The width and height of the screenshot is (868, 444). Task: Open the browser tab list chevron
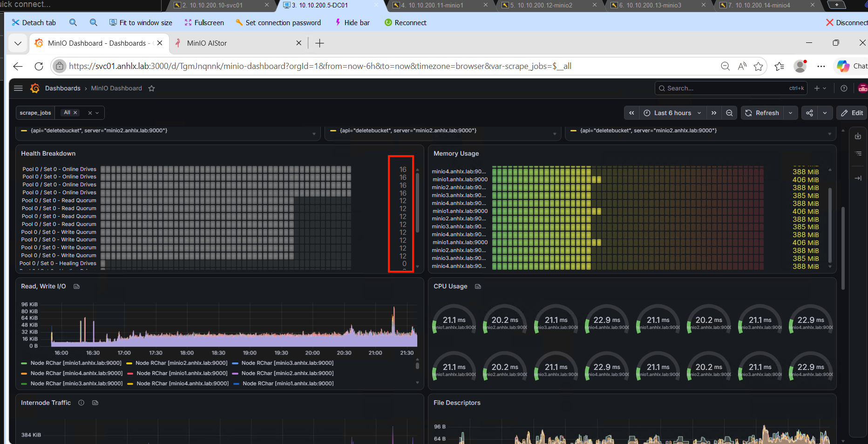point(18,43)
